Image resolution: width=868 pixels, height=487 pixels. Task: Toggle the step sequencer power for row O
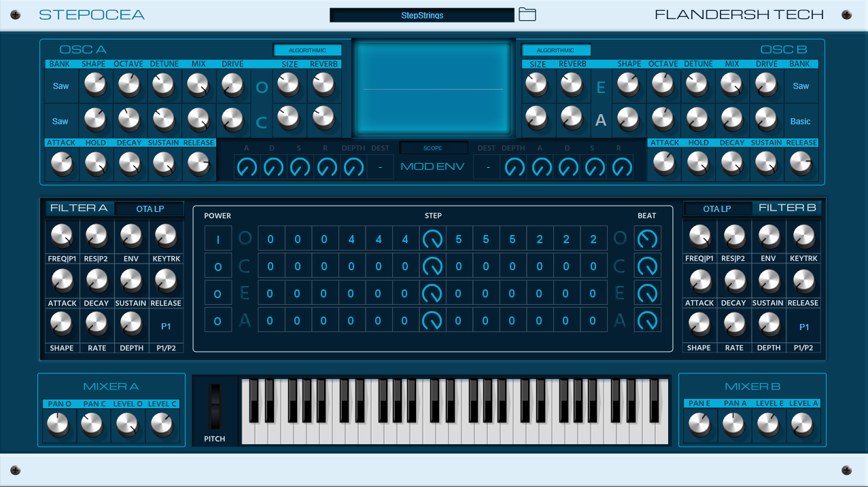218,239
